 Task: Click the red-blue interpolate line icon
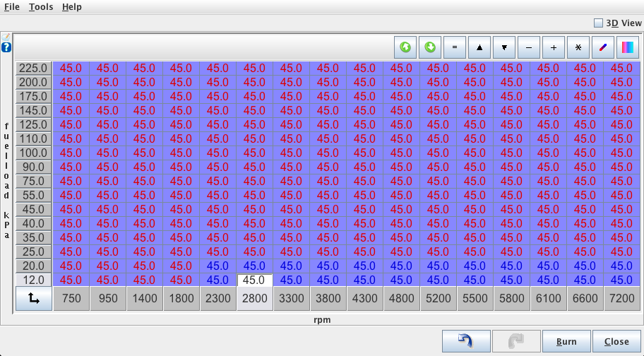(x=602, y=48)
